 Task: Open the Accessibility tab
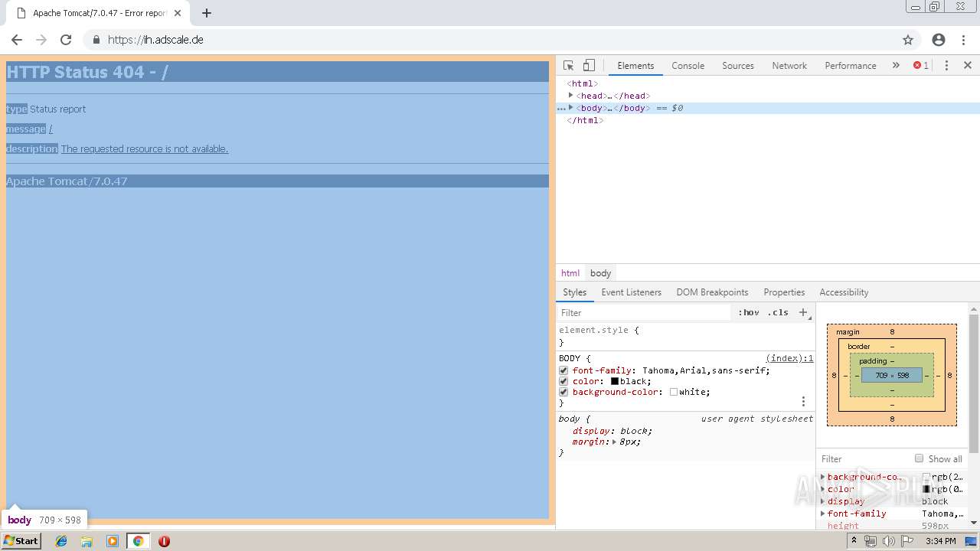click(x=844, y=292)
